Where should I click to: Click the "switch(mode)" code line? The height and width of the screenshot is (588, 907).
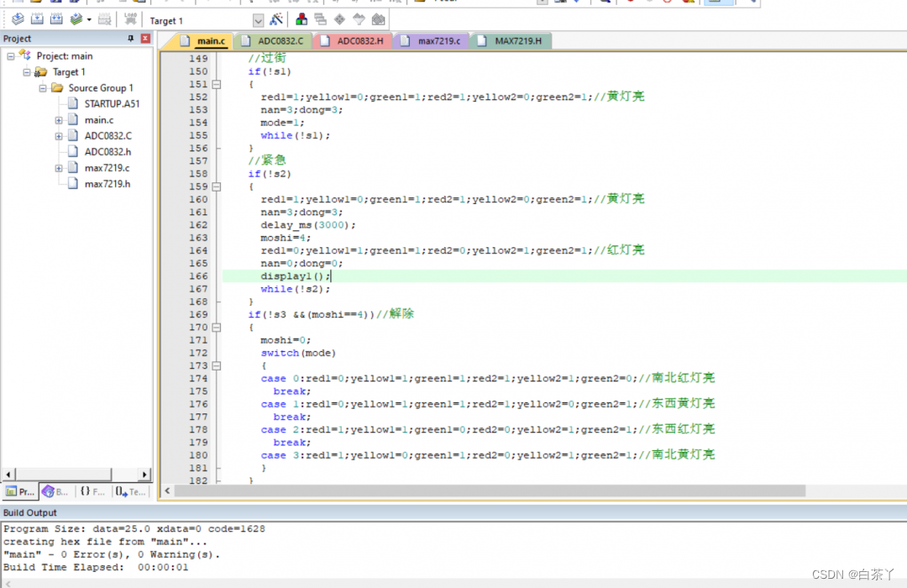point(298,353)
